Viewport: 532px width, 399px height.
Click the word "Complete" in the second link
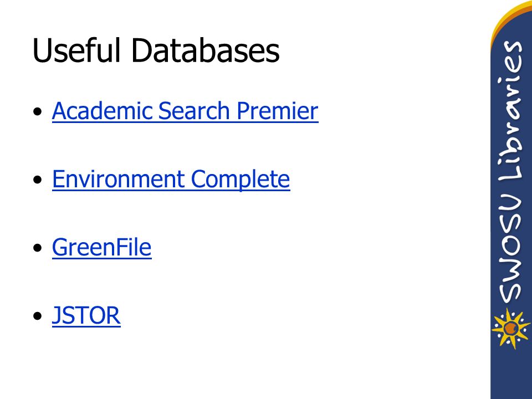pyautogui.click(x=241, y=179)
